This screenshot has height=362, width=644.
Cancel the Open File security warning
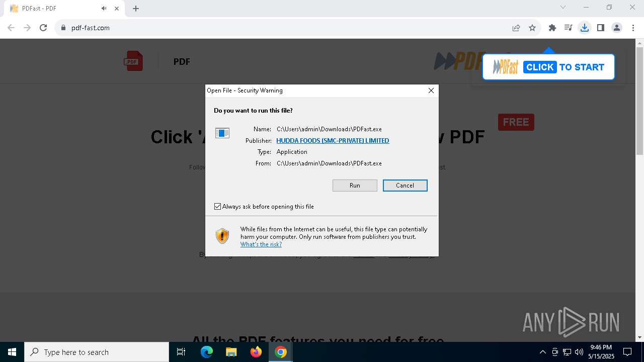coord(405,186)
